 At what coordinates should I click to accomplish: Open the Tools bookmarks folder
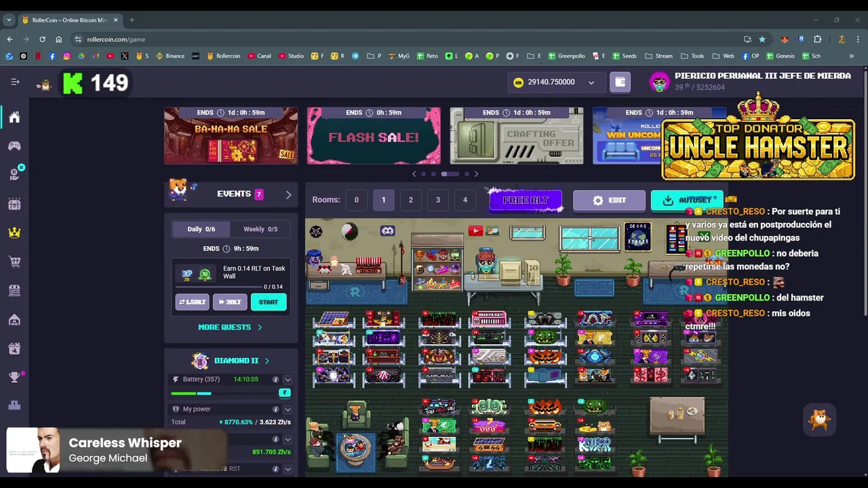(x=692, y=56)
